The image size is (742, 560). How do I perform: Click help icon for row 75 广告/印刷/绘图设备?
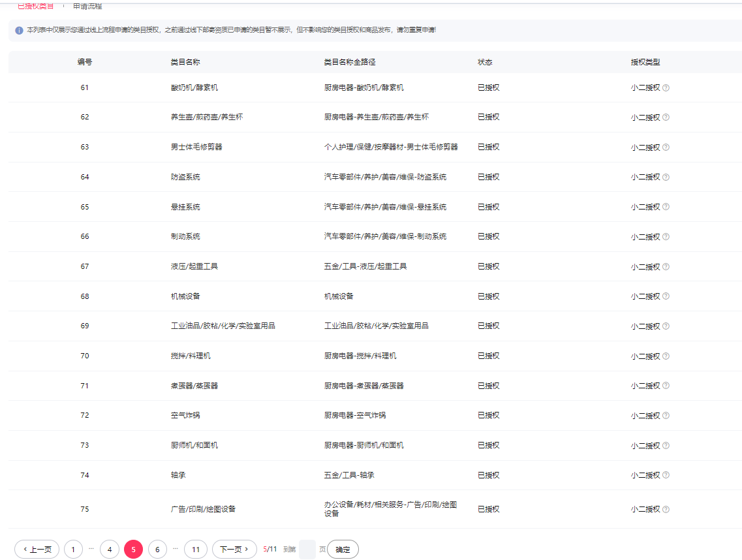pos(666,510)
